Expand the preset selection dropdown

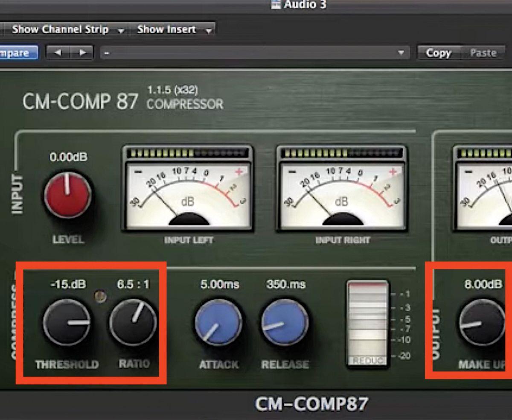pos(401,52)
